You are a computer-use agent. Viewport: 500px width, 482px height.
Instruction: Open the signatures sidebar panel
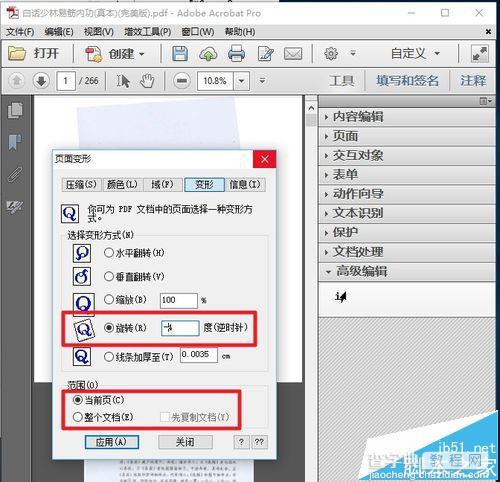[15, 207]
